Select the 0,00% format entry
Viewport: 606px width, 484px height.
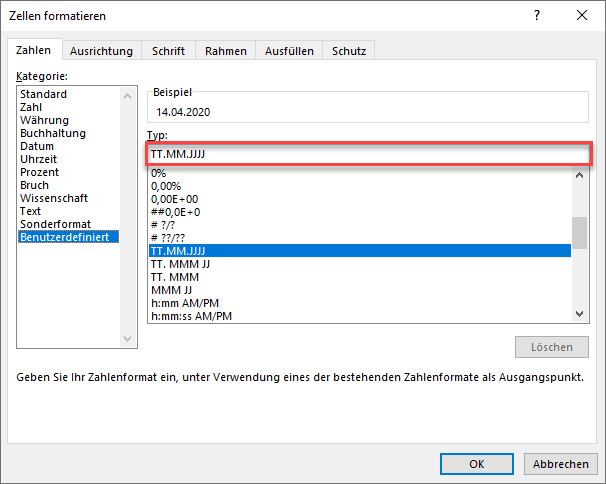360,186
